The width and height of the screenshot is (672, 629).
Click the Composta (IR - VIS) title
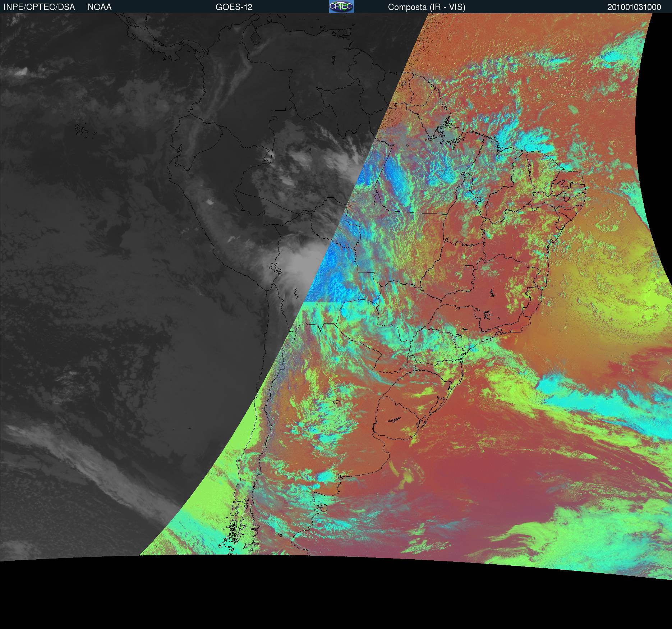[x=427, y=7]
